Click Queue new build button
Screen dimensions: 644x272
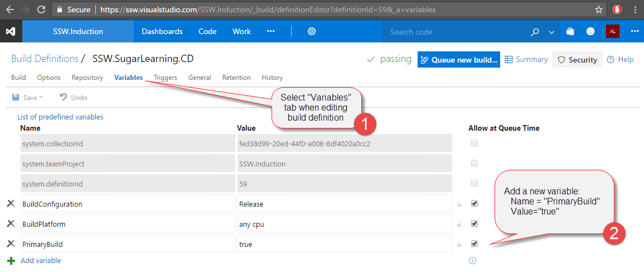click(459, 60)
